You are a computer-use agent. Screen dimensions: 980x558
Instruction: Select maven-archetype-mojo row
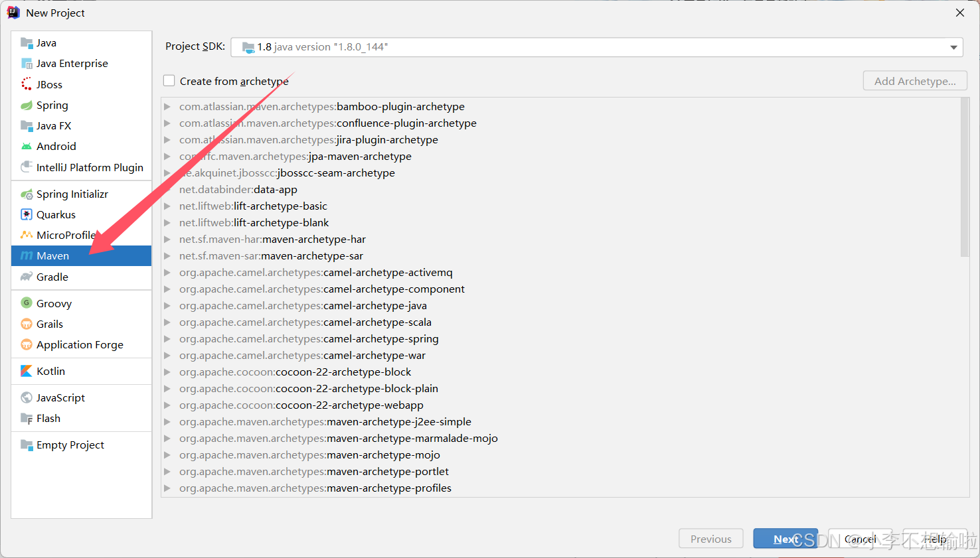pyautogui.click(x=561, y=454)
